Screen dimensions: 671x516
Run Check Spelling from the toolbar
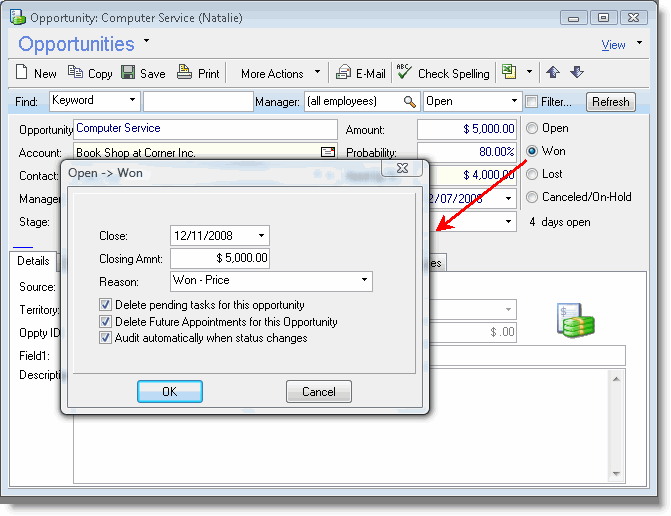404,73
